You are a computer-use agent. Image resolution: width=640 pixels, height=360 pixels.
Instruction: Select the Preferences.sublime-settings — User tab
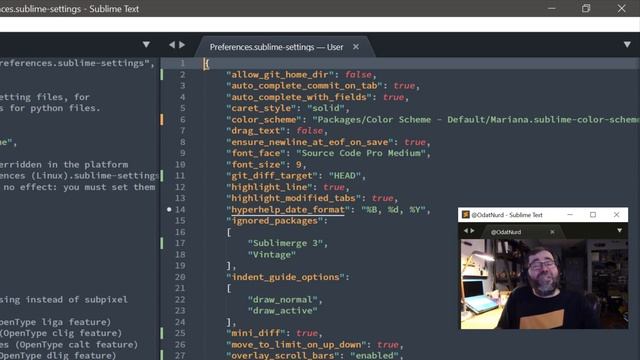click(x=276, y=47)
